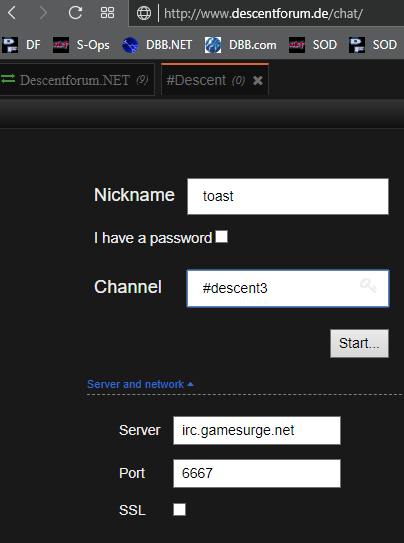Select the Server field showing irc.gamesurge.net
This screenshot has height=543, width=404.
click(257, 430)
